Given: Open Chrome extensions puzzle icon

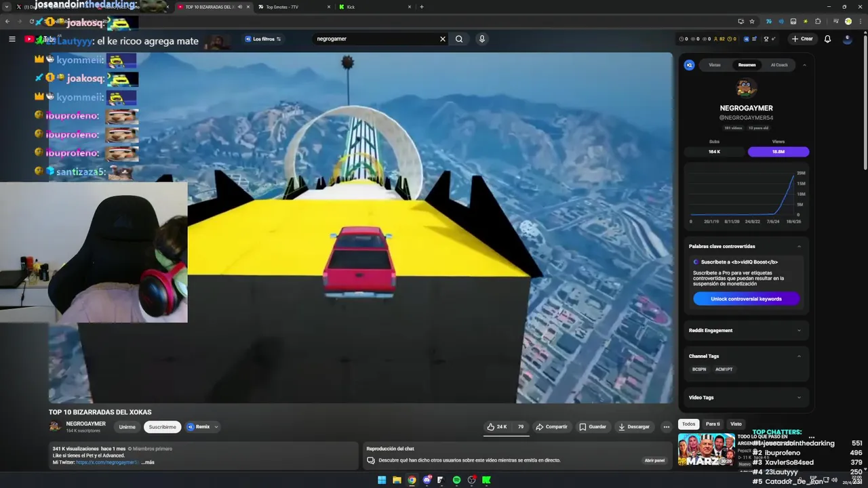Looking at the screenshot, I should coord(819,21).
